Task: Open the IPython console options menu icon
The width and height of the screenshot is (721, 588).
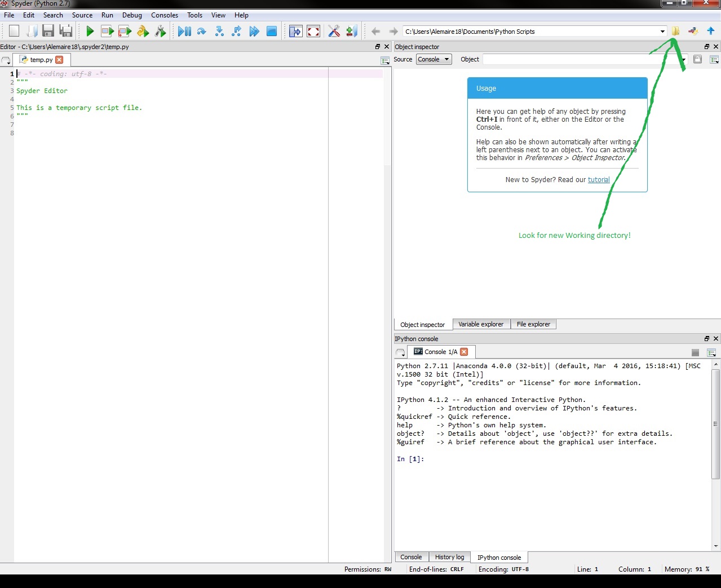Action: point(711,352)
